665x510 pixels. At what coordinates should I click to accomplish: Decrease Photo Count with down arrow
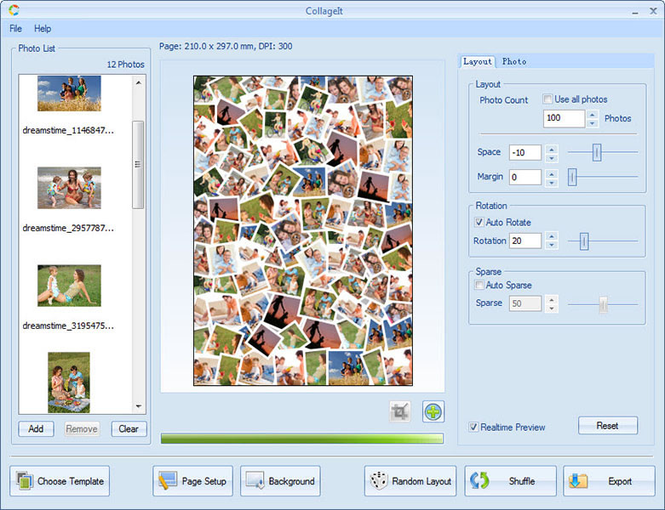pyautogui.click(x=592, y=123)
